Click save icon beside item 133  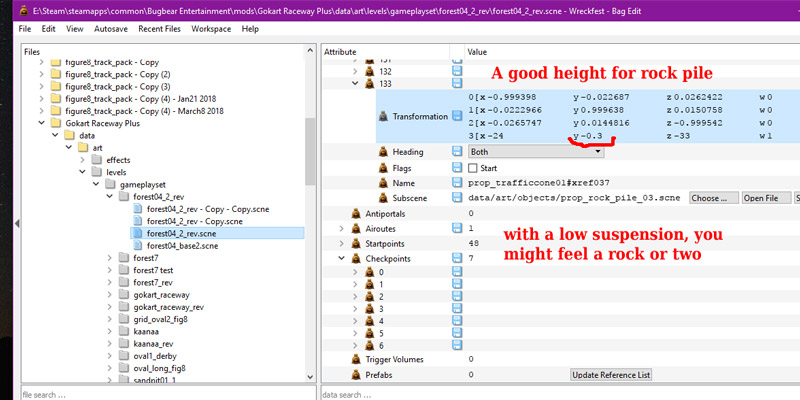457,84
